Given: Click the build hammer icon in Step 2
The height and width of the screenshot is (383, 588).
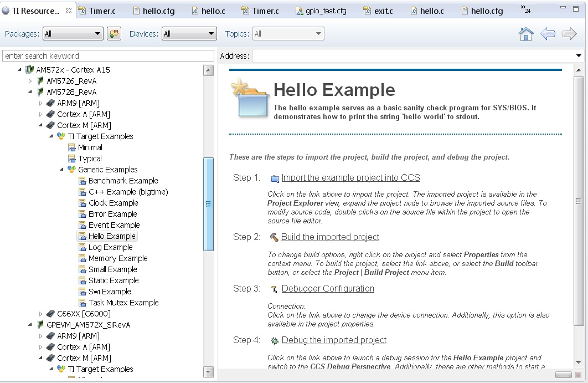Looking at the screenshot, I should (x=274, y=237).
